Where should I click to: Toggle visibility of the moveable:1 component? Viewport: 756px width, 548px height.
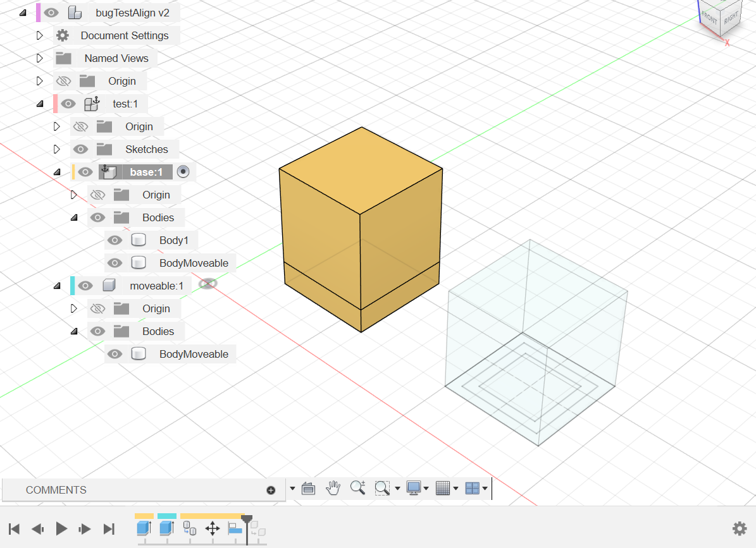pyautogui.click(x=84, y=285)
